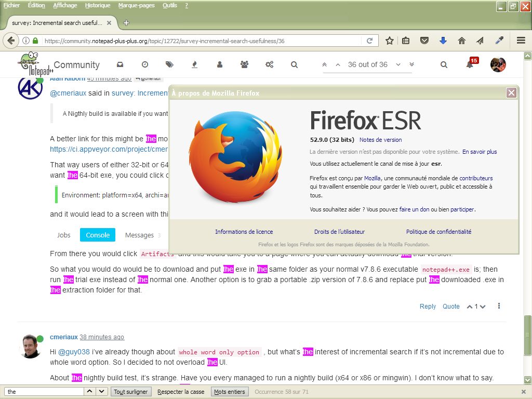Click the '36 out of 36' post indicator
This screenshot has width=532, height=399.
(x=367, y=64)
